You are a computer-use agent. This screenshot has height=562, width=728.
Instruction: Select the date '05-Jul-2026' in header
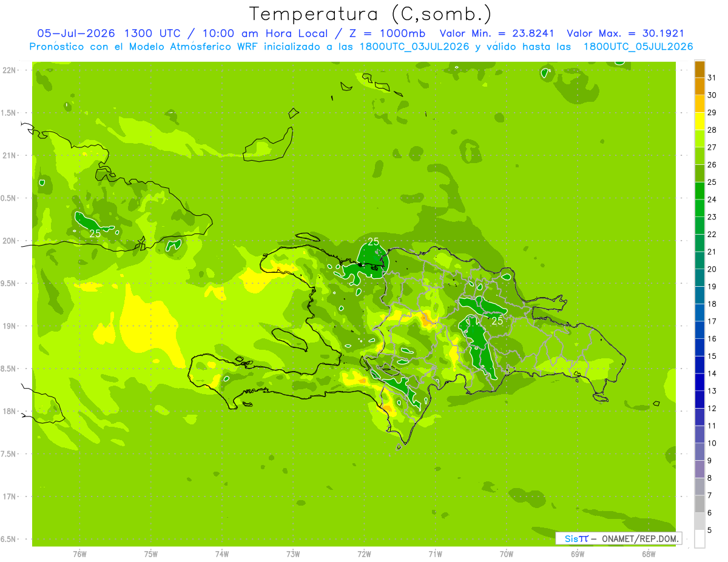pos(76,33)
